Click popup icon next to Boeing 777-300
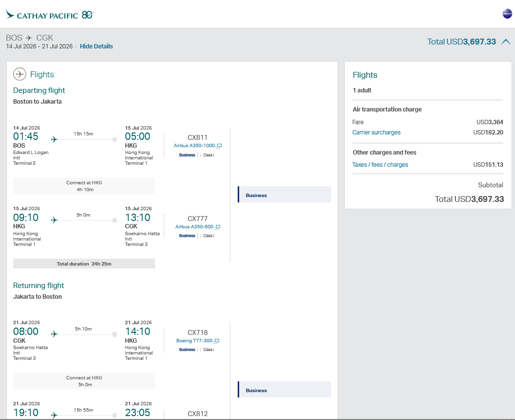The image size is (515, 420). coord(217,341)
